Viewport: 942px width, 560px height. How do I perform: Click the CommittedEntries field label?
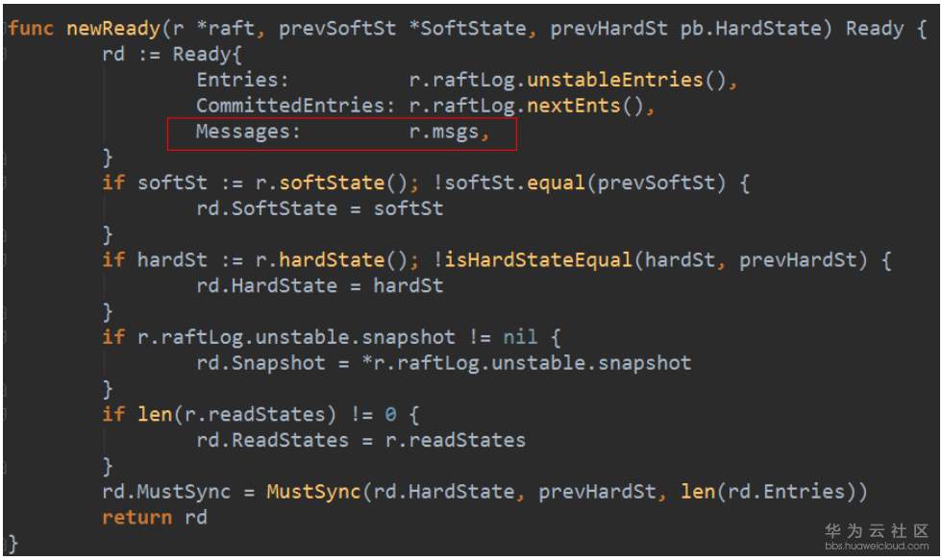[x=295, y=107]
